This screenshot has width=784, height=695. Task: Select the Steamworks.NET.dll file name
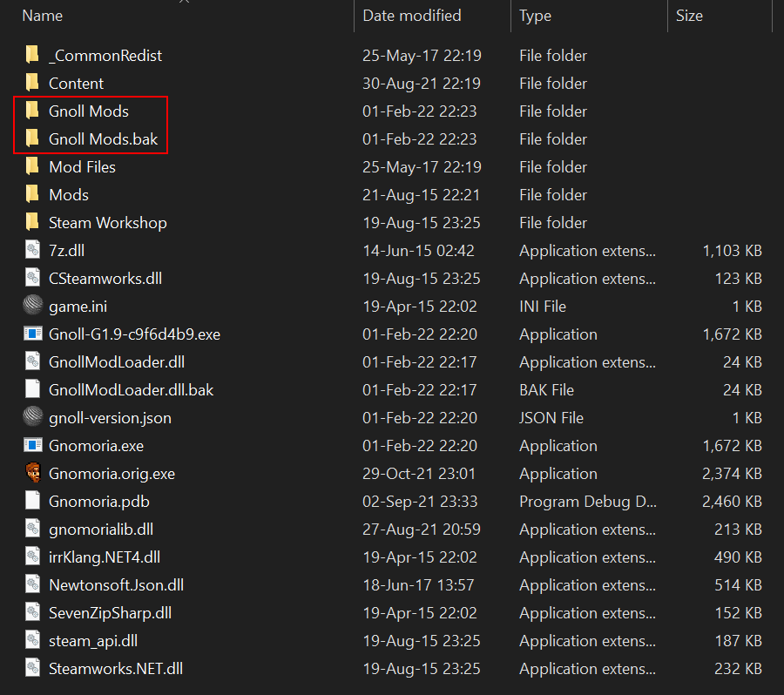point(116,669)
